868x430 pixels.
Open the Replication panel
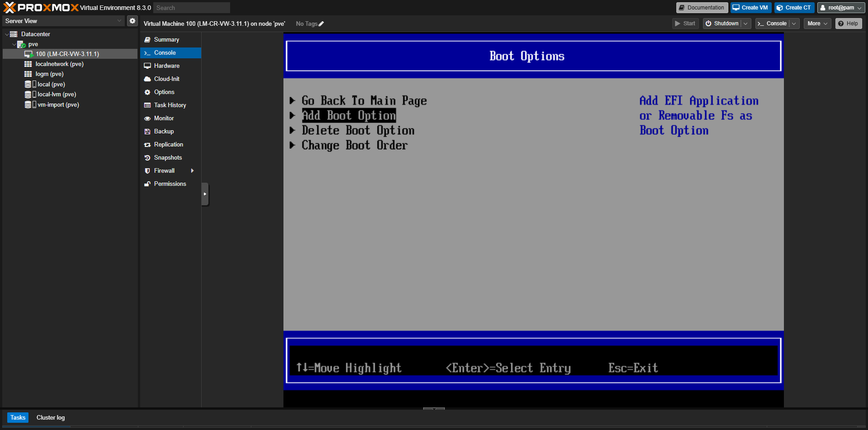point(169,144)
